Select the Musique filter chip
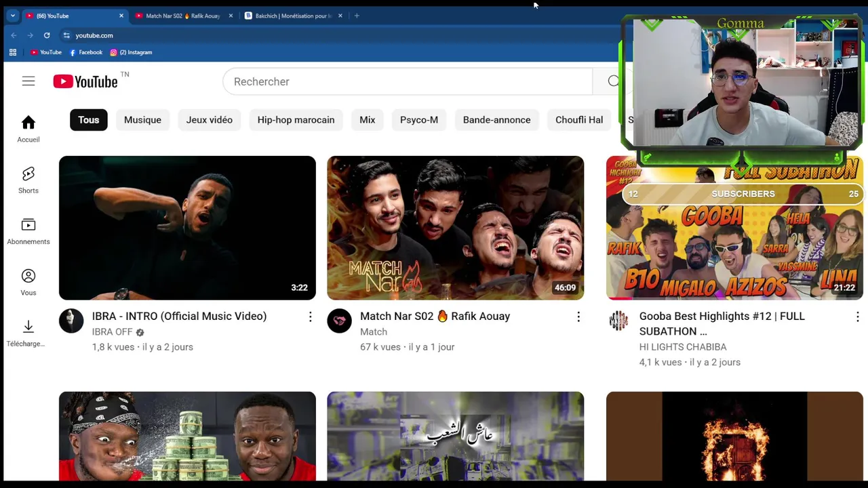868x488 pixels. [x=142, y=120]
